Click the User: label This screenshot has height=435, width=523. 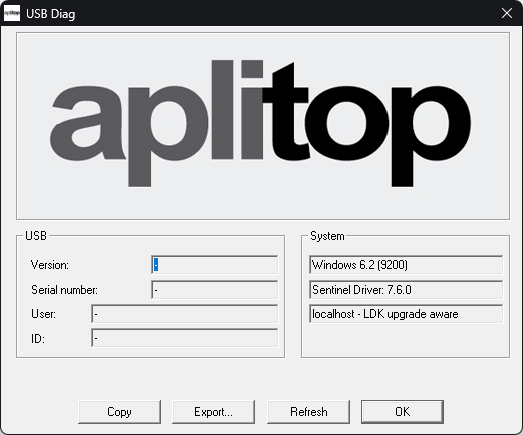(x=43, y=314)
